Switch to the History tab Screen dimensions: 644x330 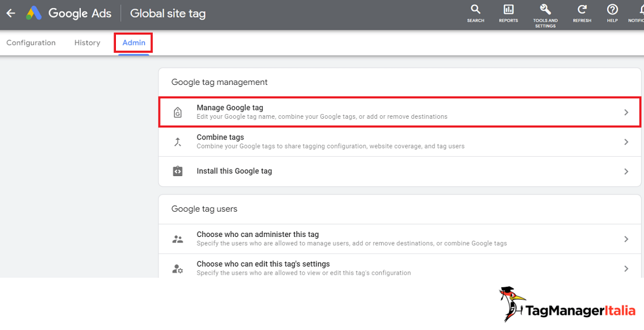87,43
